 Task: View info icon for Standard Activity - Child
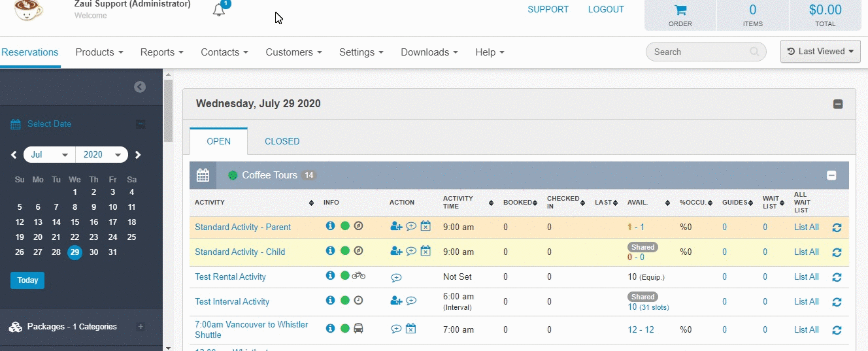pos(330,251)
